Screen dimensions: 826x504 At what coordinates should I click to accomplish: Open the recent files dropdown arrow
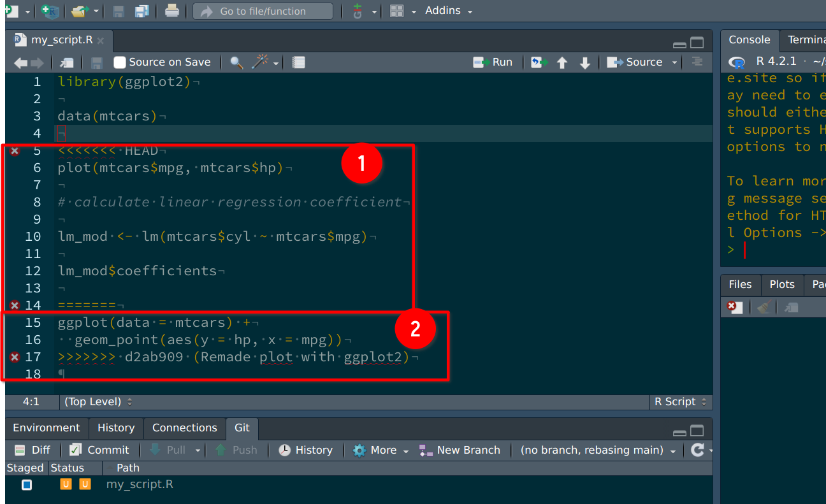tap(96, 11)
